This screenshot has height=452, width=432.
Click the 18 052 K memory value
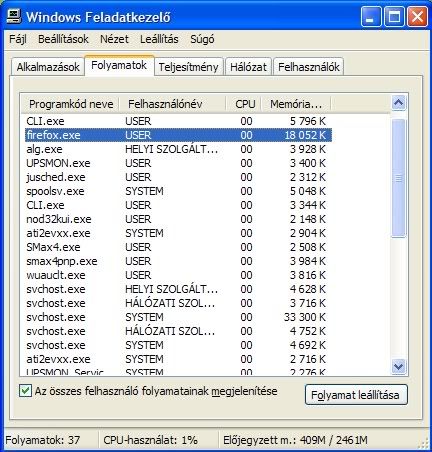tap(305, 135)
